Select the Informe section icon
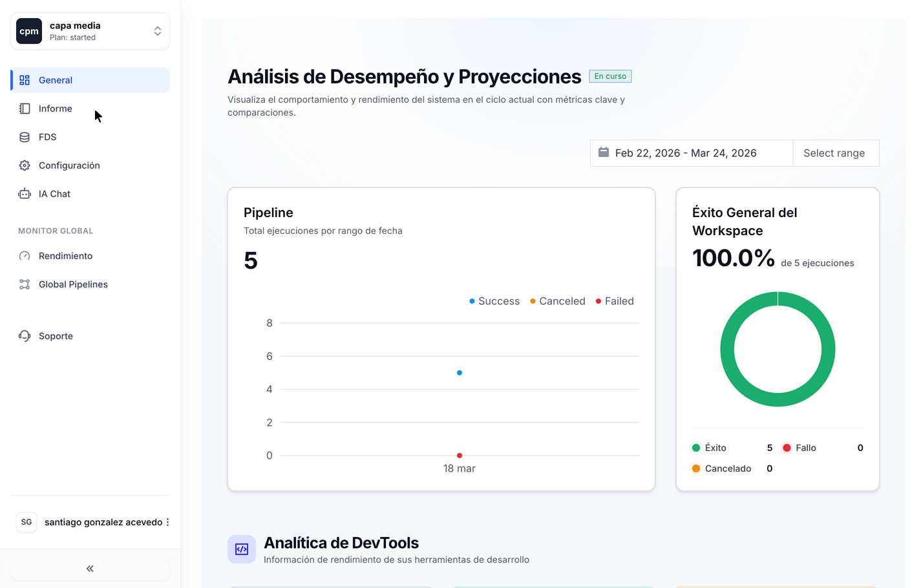This screenshot has height=588, width=921. pyautogui.click(x=24, y=108)
